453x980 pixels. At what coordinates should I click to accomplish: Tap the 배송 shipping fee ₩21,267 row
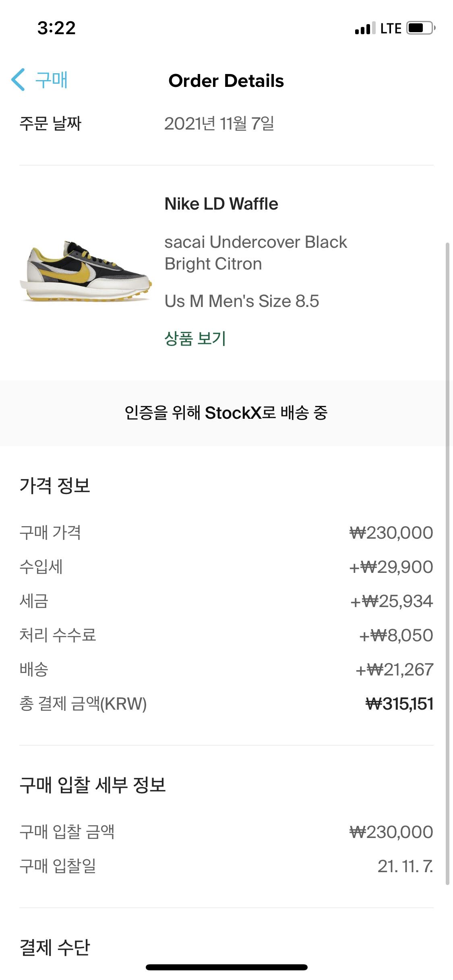[x=226, y=670]
